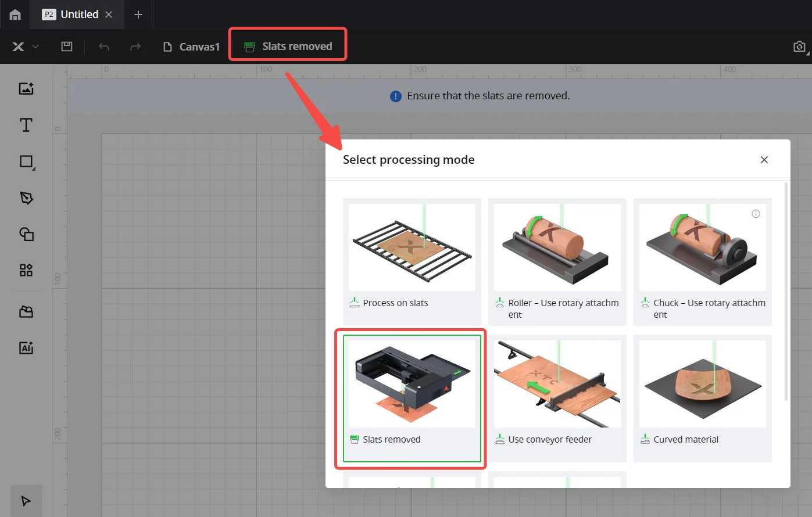This screenshot has width=812, height=517.
Task: Redo the last action
Action: coord(135,46)
